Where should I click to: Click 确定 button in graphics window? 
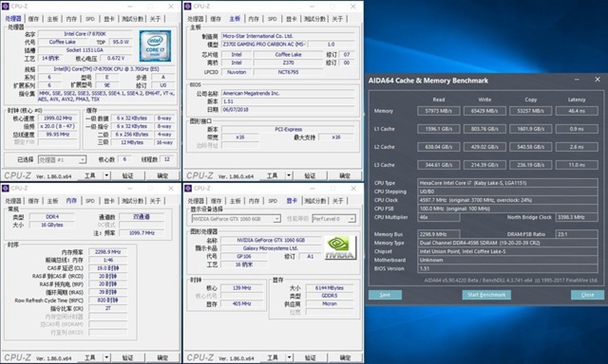[345, 357]
